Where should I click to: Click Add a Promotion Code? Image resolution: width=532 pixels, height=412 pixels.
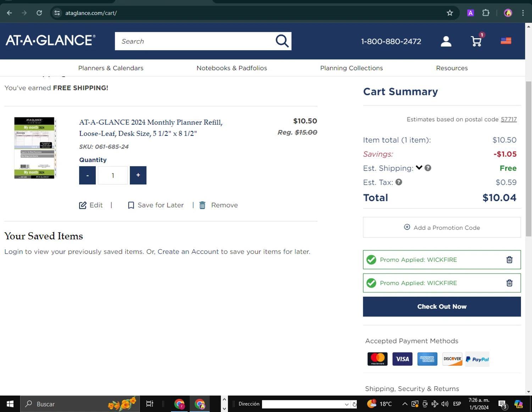[x=442, y=228]
